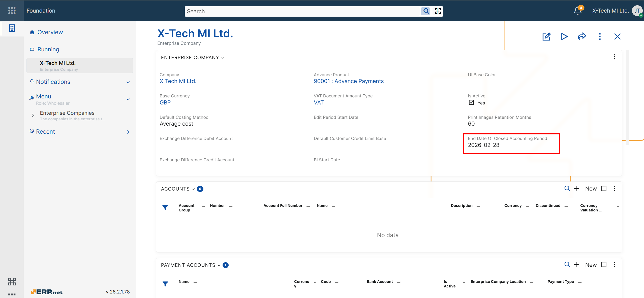Search within the Payment Accounts panel
This screenshot has width=644, height=298.
[x=567, y=265]
